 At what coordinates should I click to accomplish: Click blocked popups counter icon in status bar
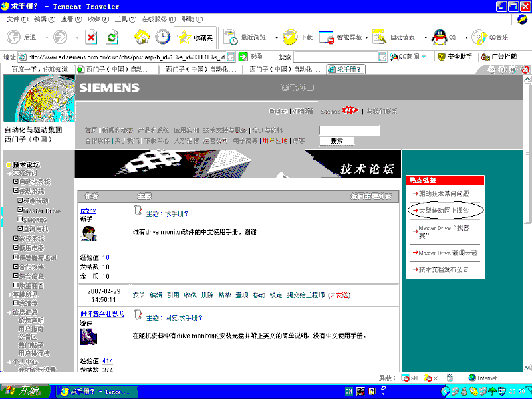click(x=405, y=378)
